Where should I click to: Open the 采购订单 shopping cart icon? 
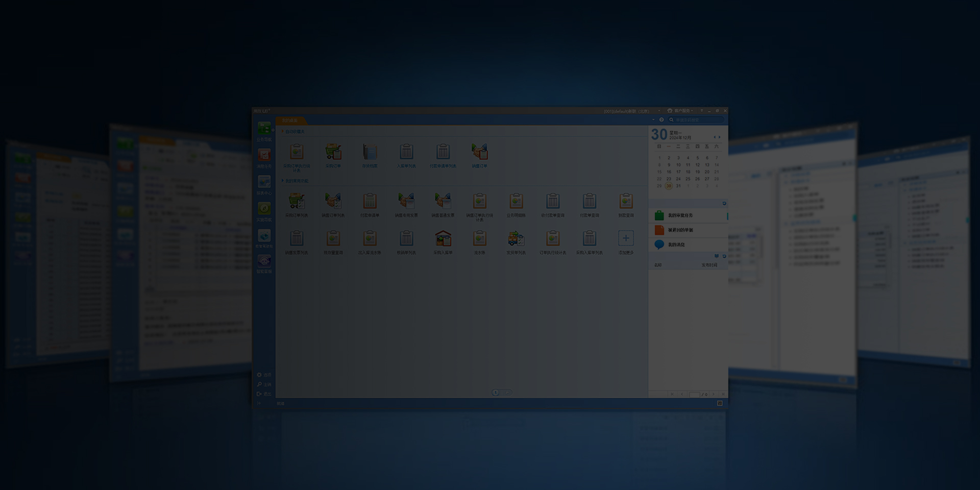pyautogui.click(x=333, y=152)
